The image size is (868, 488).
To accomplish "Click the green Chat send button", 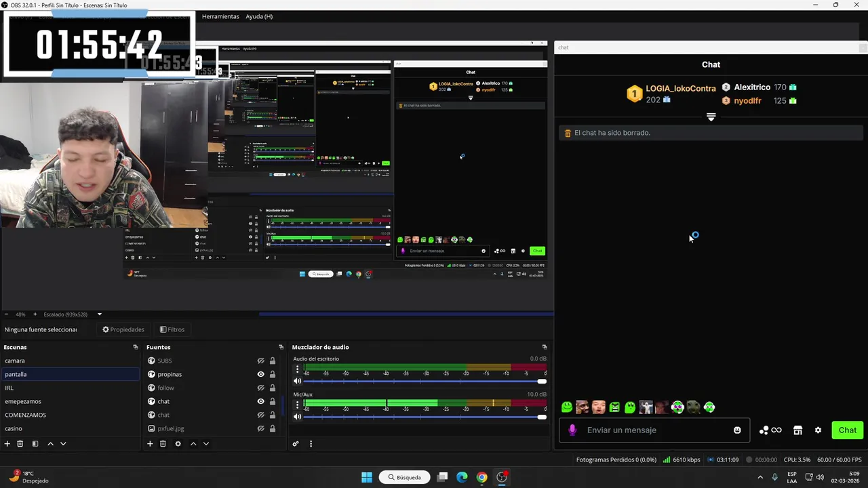I will point(847,430).
